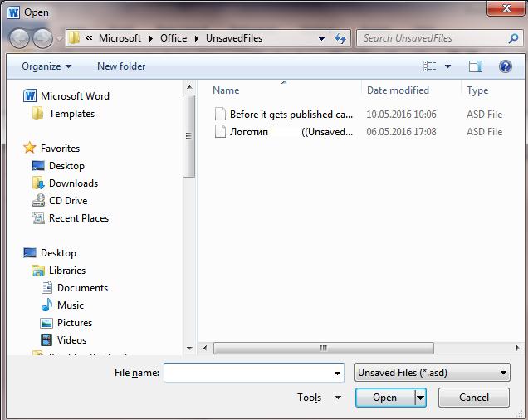Click the Forward navigation arrow button
The width and height of the screenshot is (528, 420).
[43, 38]
